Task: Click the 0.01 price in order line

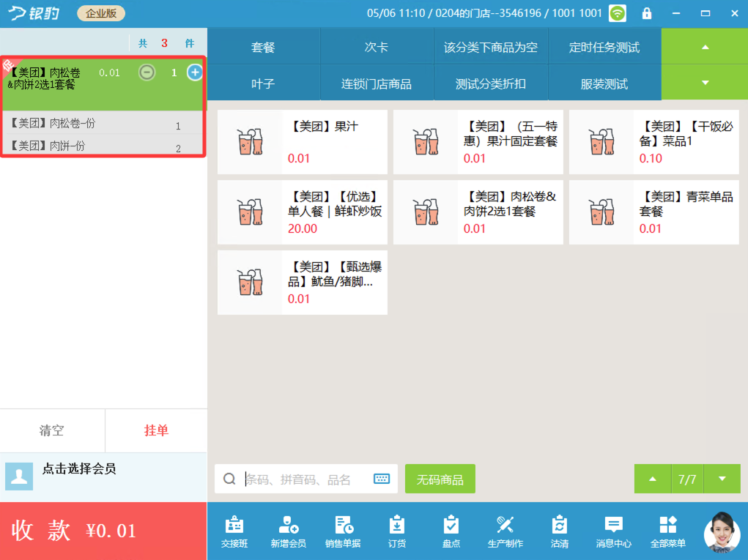Action: 109,72
